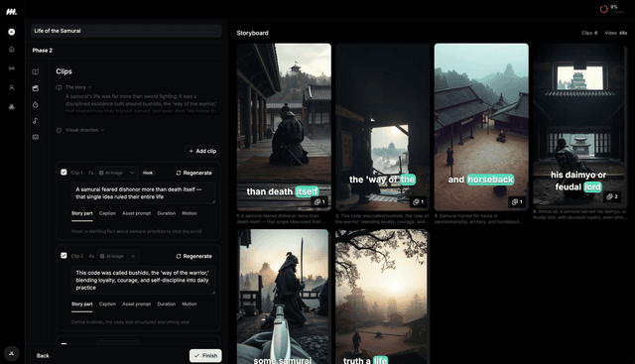
Task: Click asset count badge on 'than death itself' clip
Action: tap(319, 201)
